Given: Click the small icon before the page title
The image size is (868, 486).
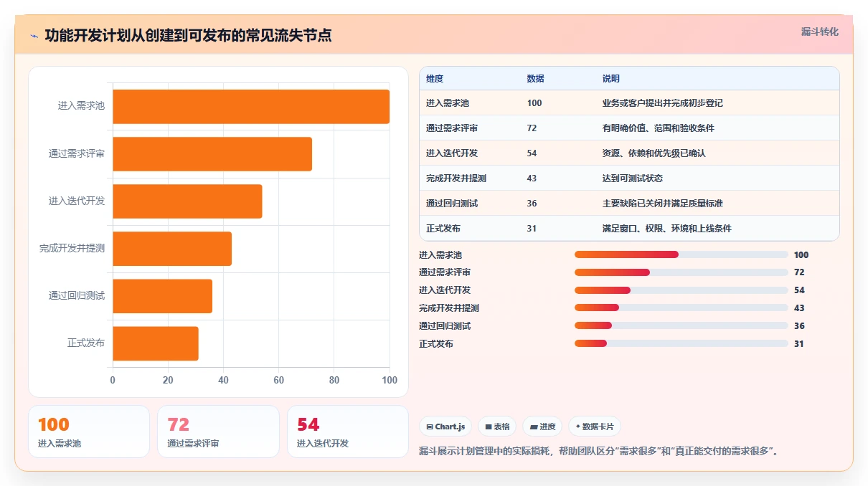Looking at the screenshot, I should tap(34, 35).
